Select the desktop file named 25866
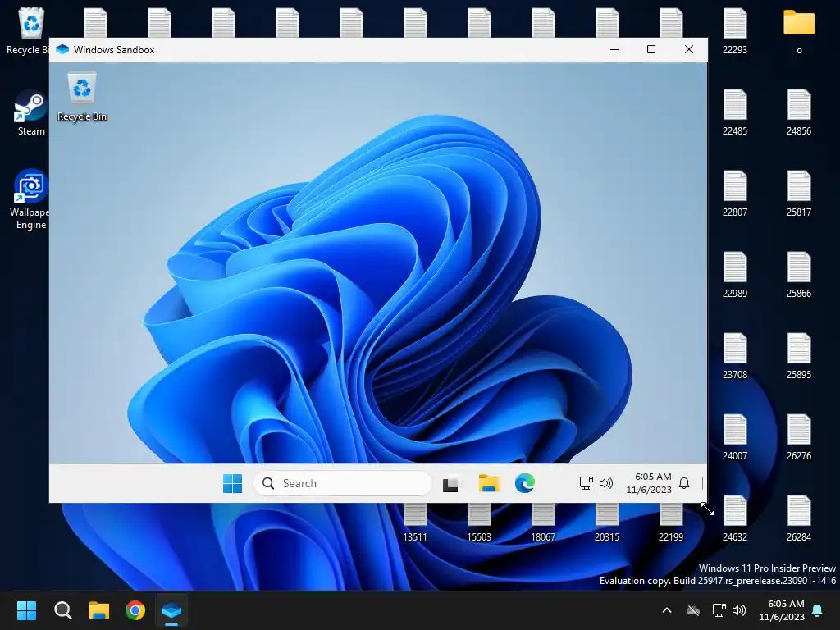The height and width of the screenshot is (630, 840). click(x=799, y=275)
